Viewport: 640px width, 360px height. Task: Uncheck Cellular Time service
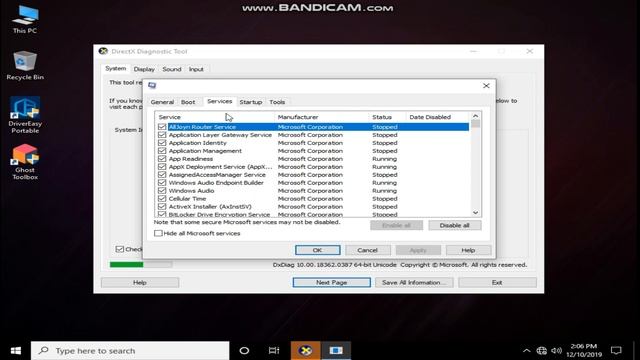coord(162,198)
